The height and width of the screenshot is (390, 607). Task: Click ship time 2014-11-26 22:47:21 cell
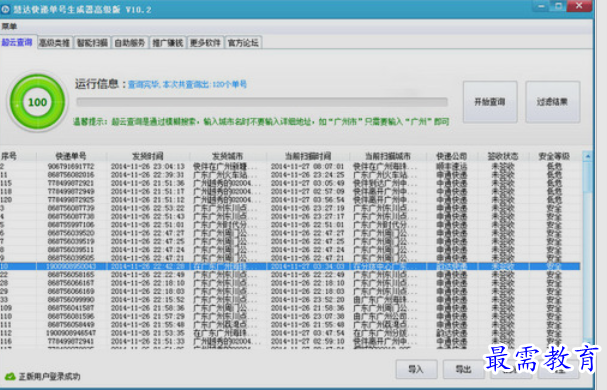click(x=148, y=258)
